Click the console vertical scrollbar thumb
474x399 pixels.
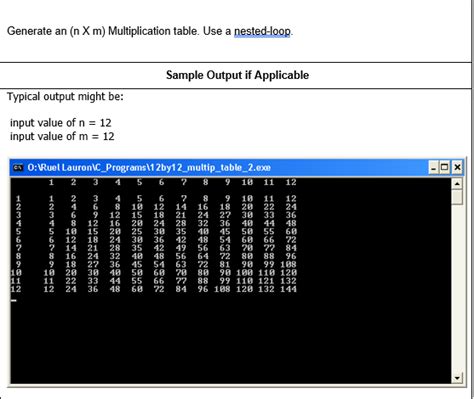click(457, 197)
